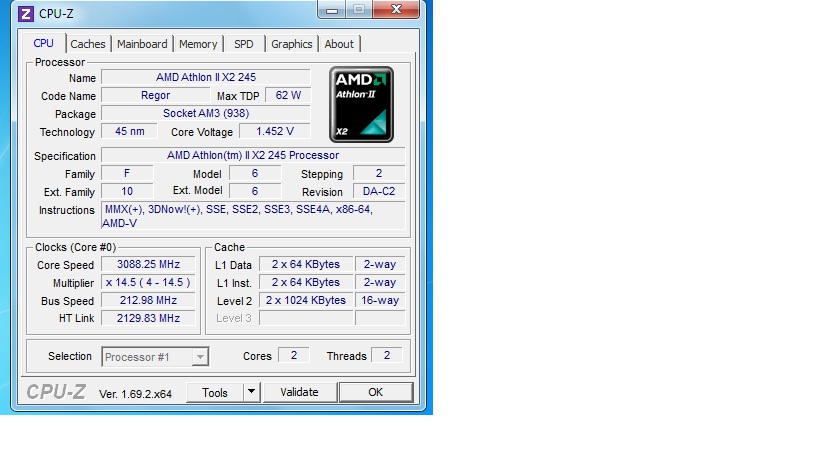Open the SPD tab
816x460 pixels.
(244, 44)
